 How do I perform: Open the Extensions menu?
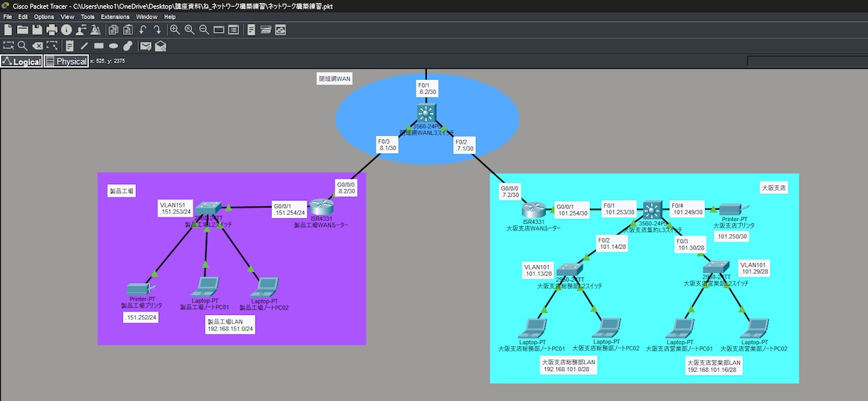coord(115,16)
